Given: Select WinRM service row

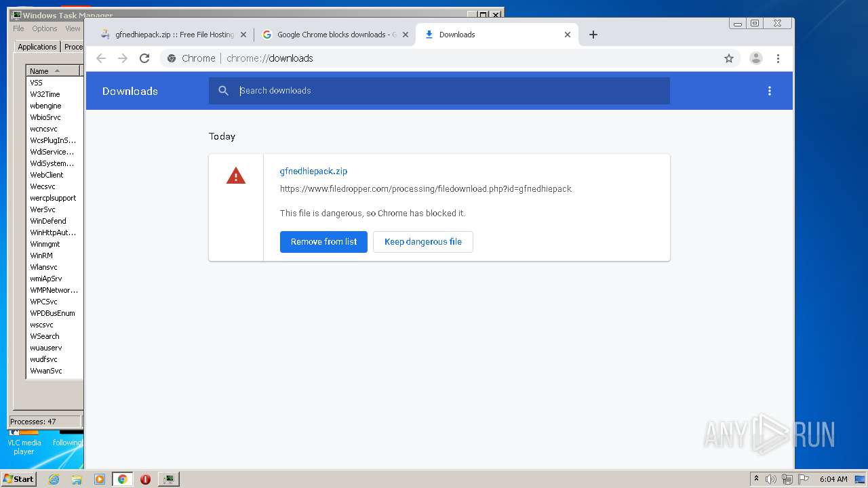Looking at the screenshot, I should [x=54, y=256].
